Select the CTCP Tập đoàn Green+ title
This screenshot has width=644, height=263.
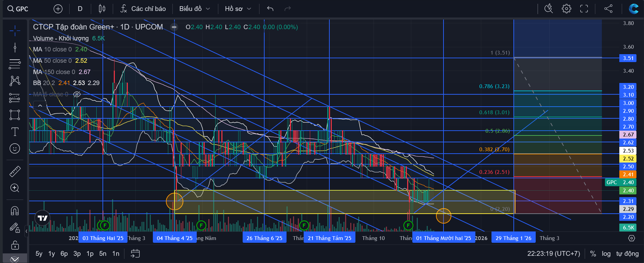pos(74,27)
